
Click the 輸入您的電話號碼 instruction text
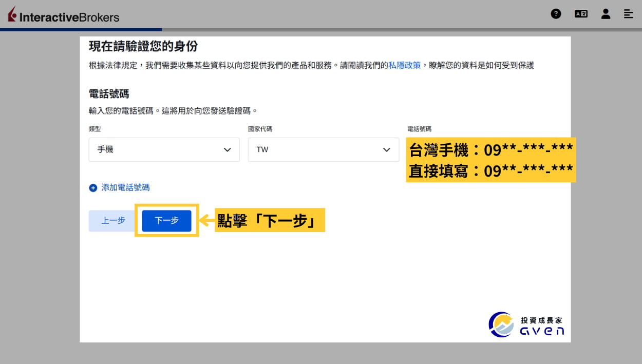[173, 110]
